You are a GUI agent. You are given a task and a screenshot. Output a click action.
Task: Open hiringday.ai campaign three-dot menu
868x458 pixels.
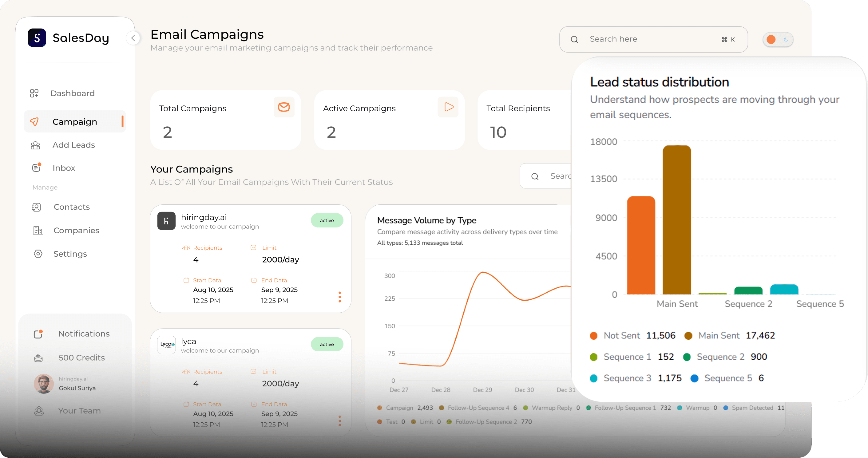tap(340, 297)
